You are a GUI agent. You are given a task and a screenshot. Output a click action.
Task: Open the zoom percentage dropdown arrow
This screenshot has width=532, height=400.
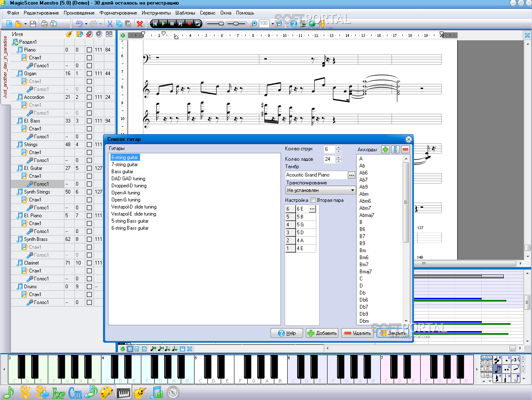click(273, 24)
